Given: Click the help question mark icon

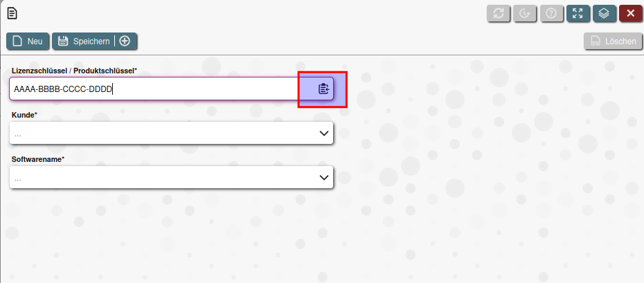Looking at the screenshot, I should [552, 13].
